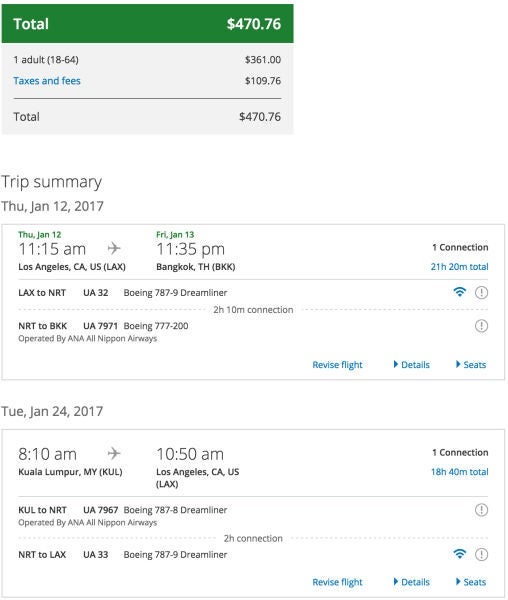The width and height of the screenshot is (508, 600).
Task: Open the 21h 20m total duration link
Action: click(x=459, y=267)
